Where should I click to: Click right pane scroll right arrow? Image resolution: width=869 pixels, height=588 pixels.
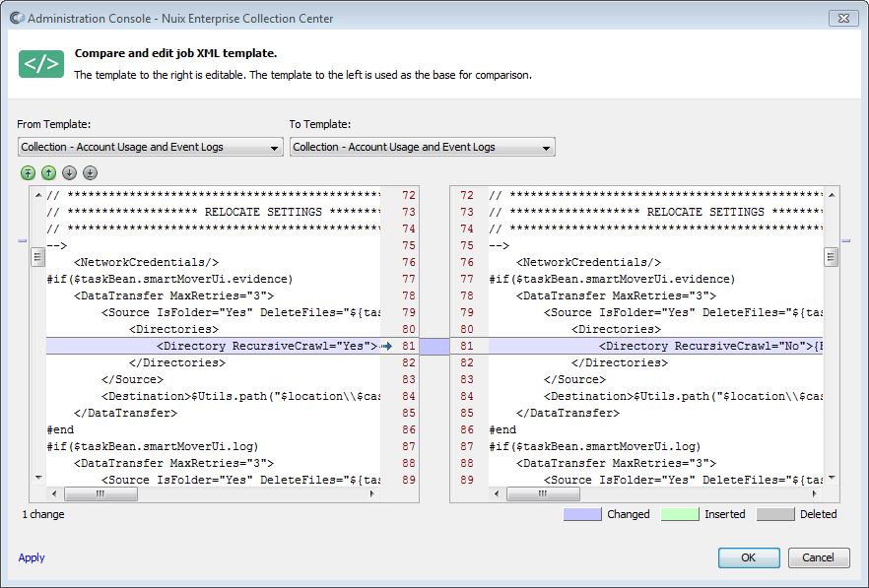814,493
